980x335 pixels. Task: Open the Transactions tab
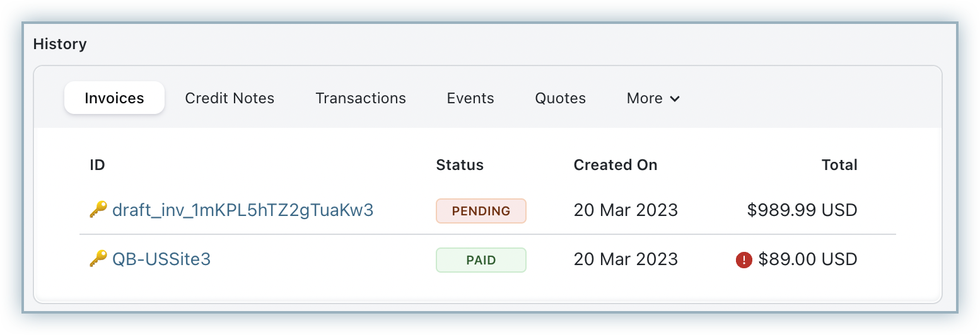pos(361,98)
